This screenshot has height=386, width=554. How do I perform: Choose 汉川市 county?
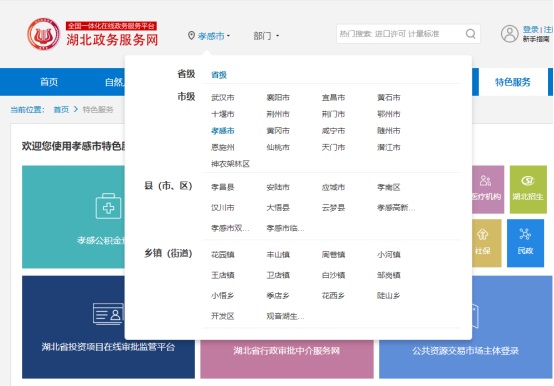pyautogui.click(x=223, y=208)
